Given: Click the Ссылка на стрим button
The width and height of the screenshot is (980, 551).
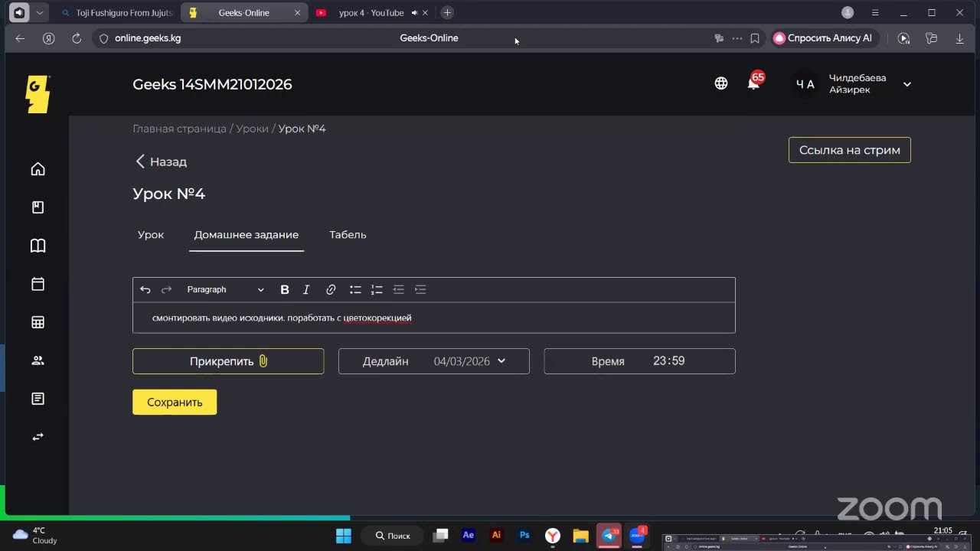Looking at the screenshot, I should [850, 150].
